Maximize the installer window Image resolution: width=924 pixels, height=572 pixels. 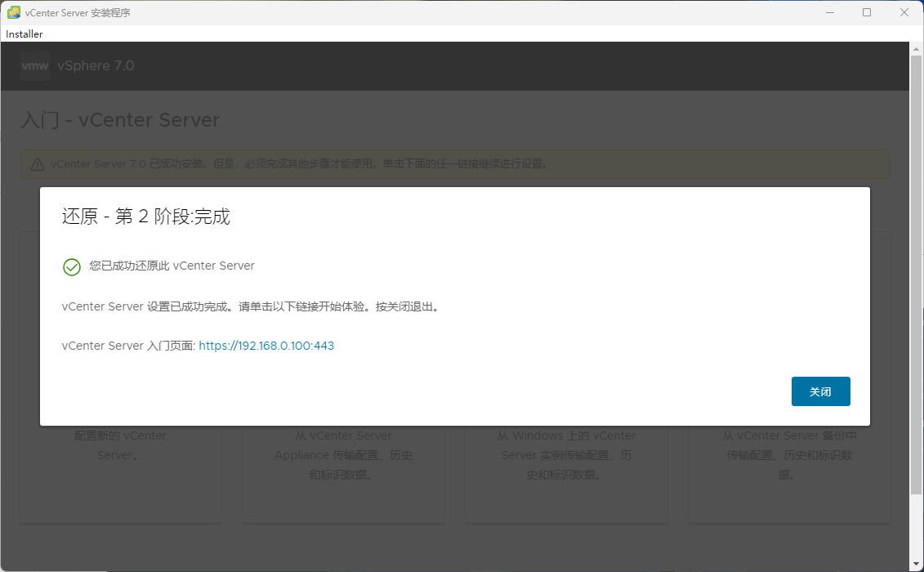point(867,12)
